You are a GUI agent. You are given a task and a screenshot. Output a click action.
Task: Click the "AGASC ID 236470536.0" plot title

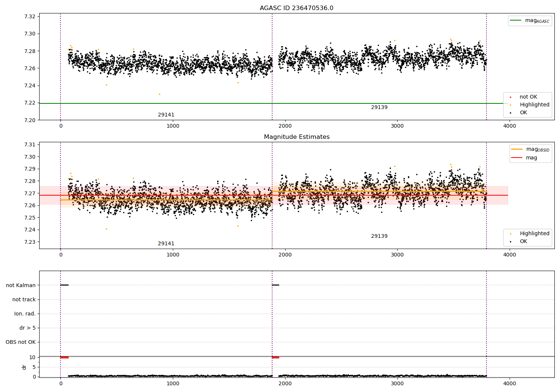pos(296,8)
